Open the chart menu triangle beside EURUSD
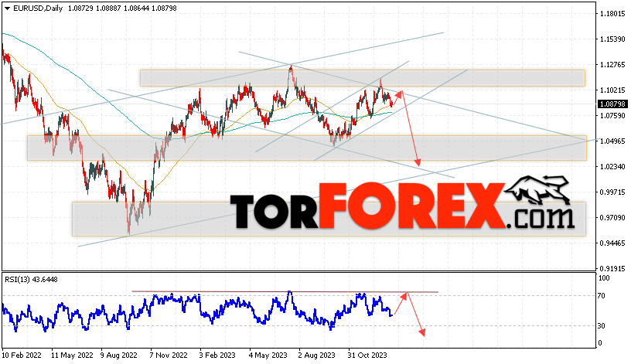This screenshot has height=364, width=631. pos(7,9)
